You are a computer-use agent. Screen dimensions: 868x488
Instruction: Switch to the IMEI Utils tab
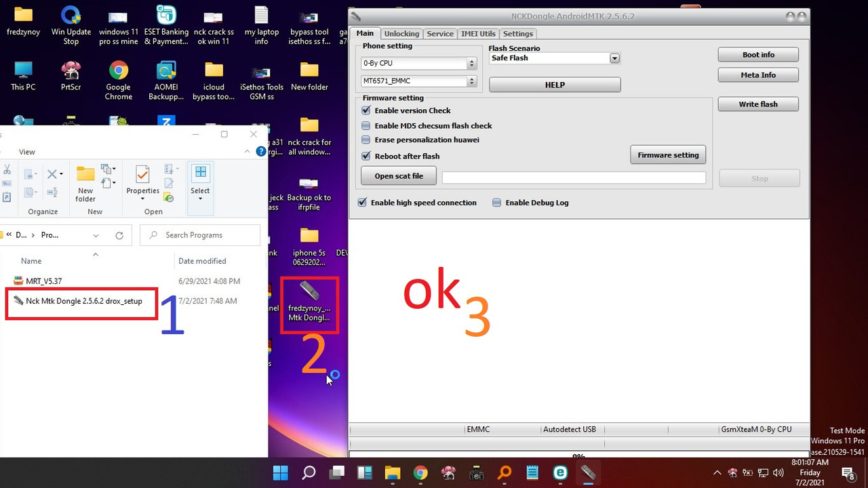[x=478, y=33]
